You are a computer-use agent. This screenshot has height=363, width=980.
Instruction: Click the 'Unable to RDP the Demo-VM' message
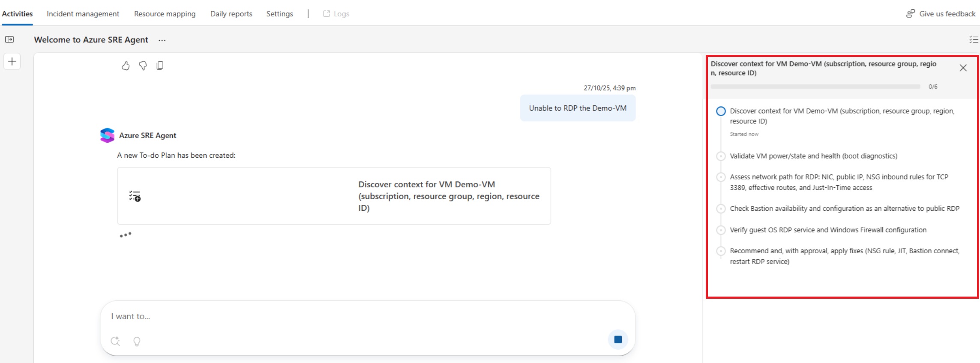tap(578, 108)
